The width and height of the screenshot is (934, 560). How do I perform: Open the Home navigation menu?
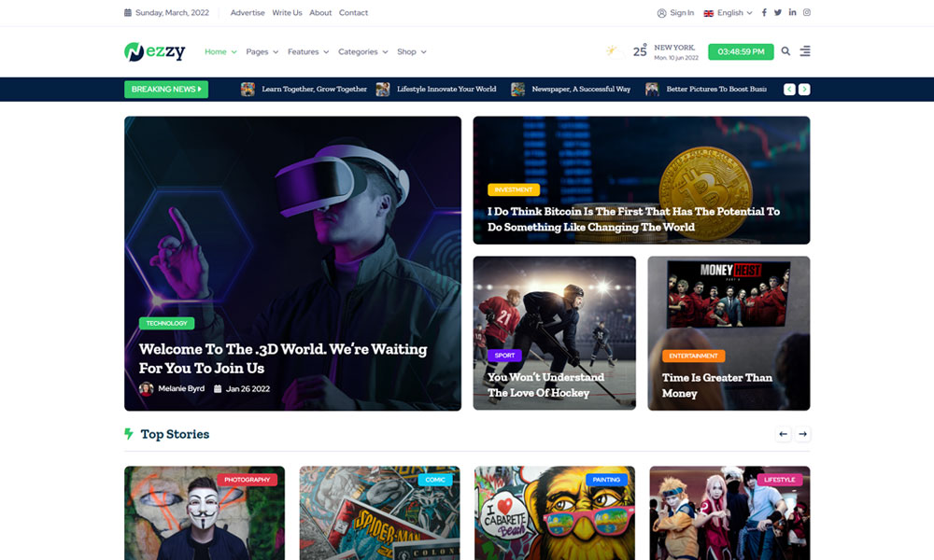[220, 52]
